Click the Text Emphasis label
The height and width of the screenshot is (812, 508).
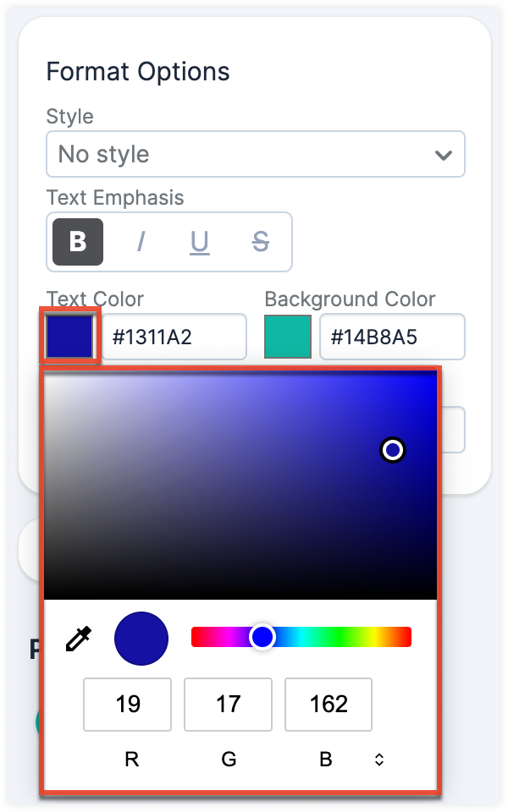click(115, 197)
